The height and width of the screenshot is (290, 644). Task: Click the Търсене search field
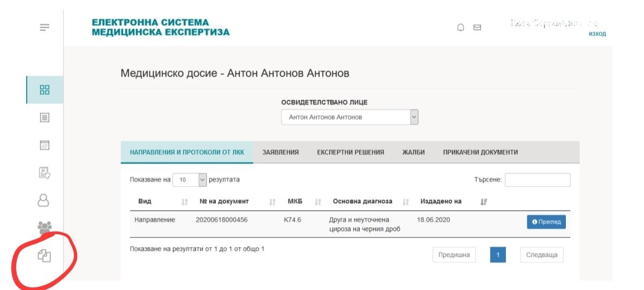537,180
